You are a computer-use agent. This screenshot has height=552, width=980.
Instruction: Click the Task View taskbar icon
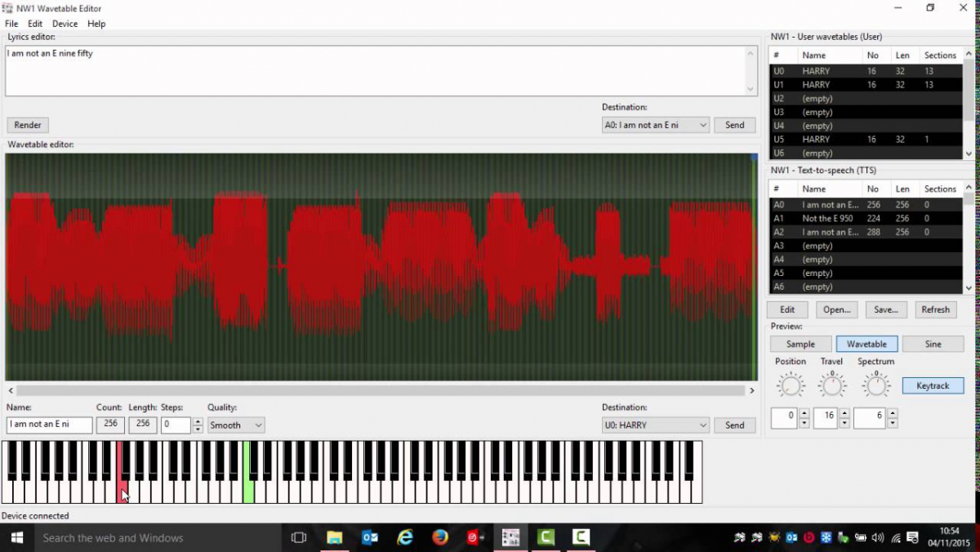point(299,537)
